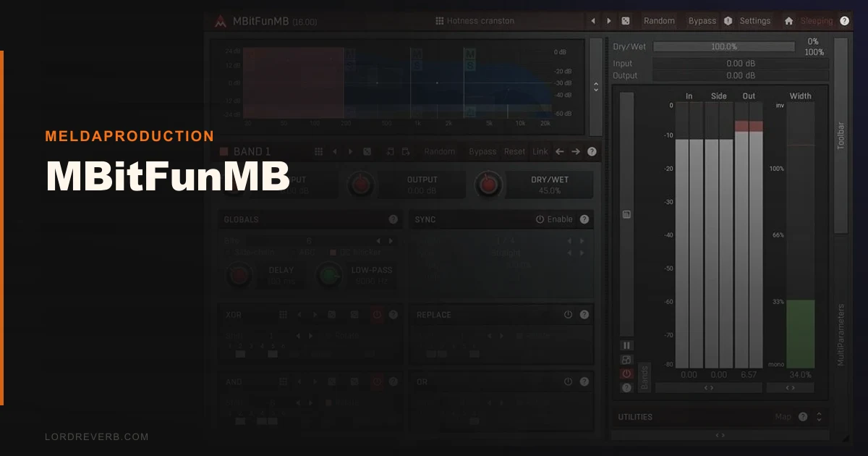Click the Input 0.00 dB field
Viewport: 868px width, 456px height.
pos(741,64)
